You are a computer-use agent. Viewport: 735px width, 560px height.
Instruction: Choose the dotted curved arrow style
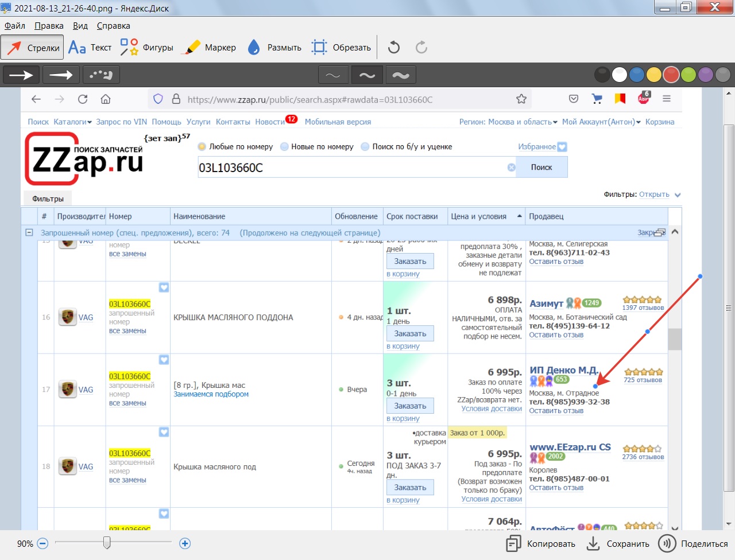click(x=101, y=75)
